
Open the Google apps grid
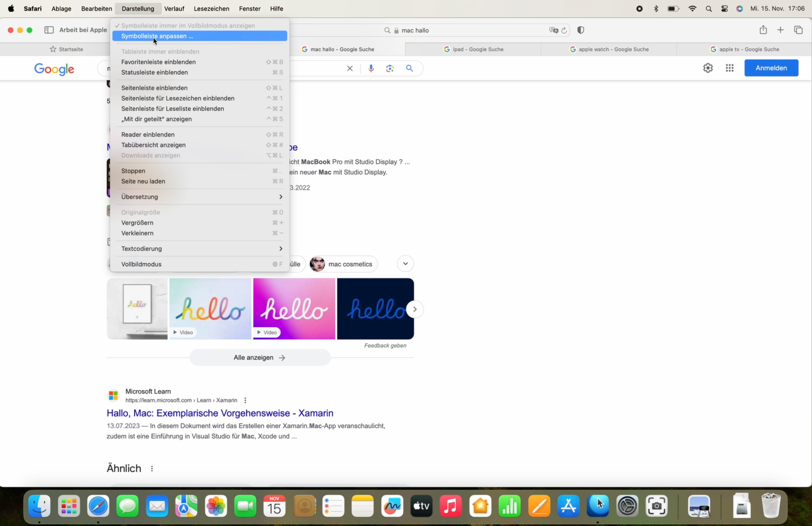pyautogui.click(x=729, y=68)
